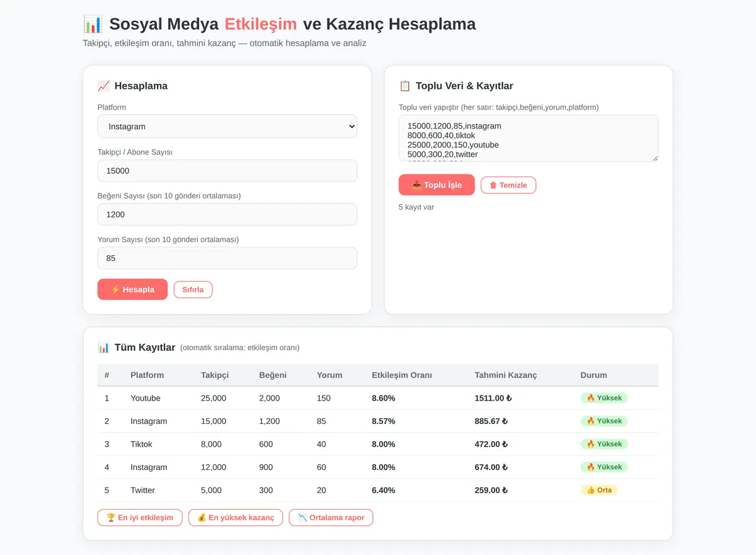Open the Platform dropdown showing Instagram
This screenshot has height=555, width=756.
pyautogui.click(x=227, y=127)
